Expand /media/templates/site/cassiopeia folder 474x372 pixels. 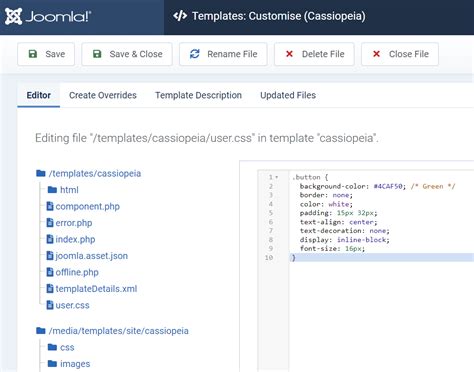[118, 331]
